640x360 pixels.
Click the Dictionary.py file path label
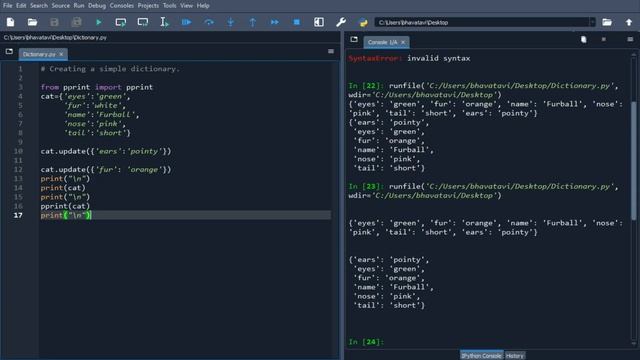click(55, 37)
